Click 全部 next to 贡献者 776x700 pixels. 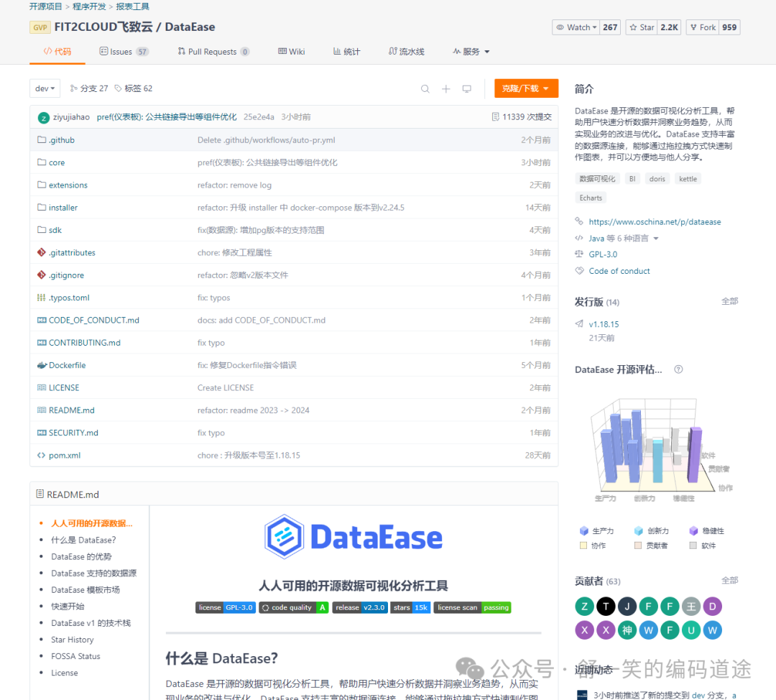pyautogui.click(x=729, y=580)
